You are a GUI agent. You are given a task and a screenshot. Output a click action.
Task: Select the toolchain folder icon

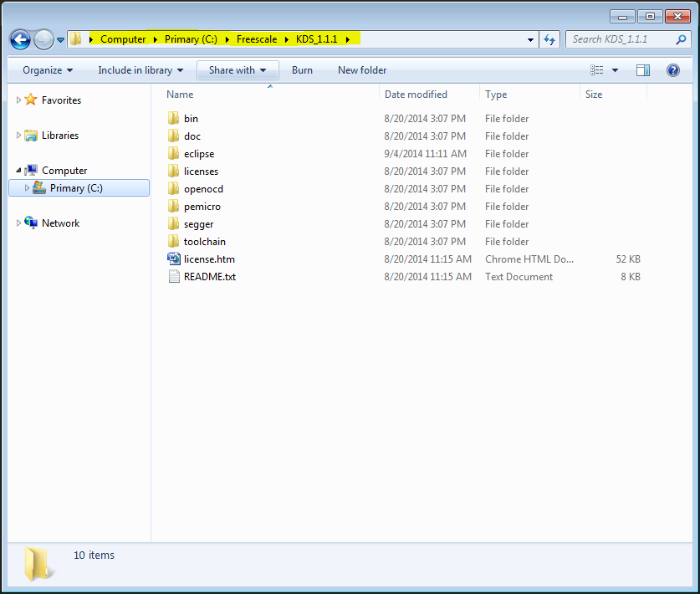[x=173, y=241]
